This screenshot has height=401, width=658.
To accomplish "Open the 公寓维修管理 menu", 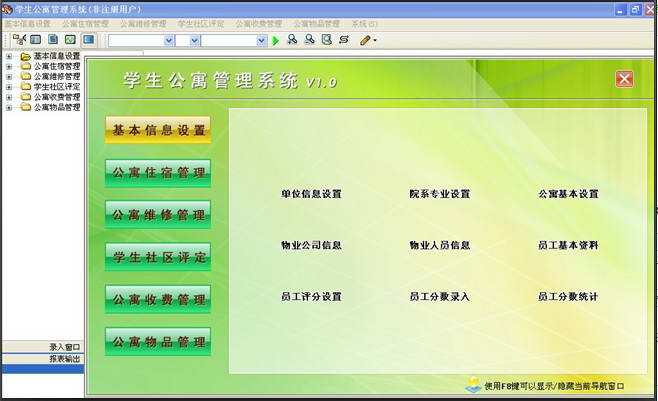I will coord(143,23).
